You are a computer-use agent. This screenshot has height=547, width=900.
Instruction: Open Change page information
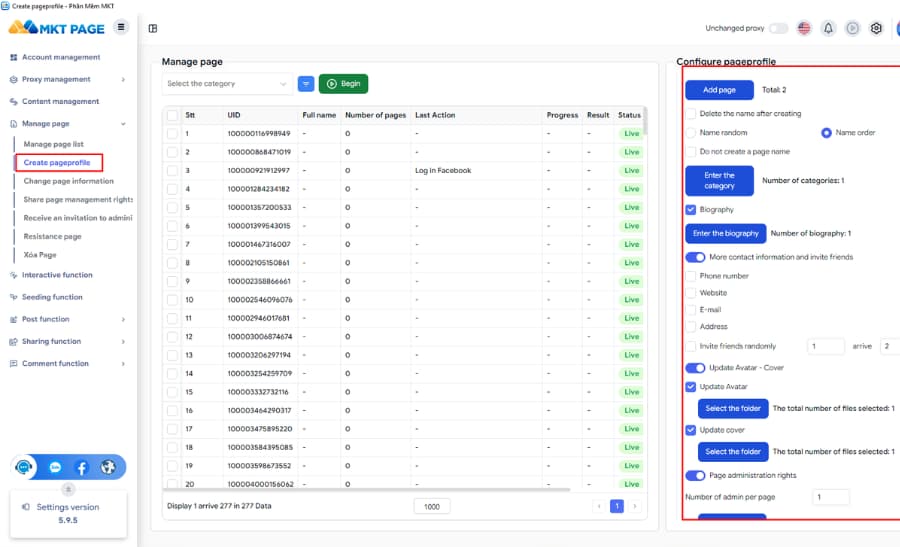coord(68,181)
